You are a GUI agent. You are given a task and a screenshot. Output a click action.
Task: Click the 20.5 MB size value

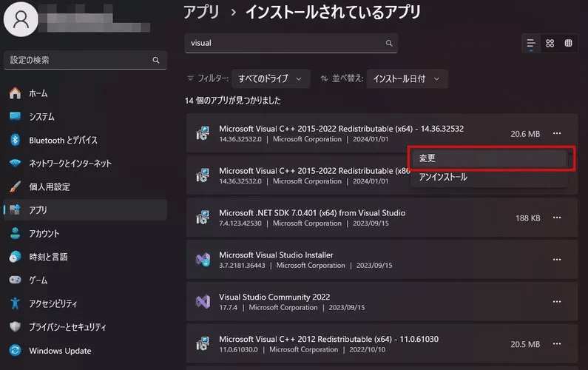(x=525, y=344)
